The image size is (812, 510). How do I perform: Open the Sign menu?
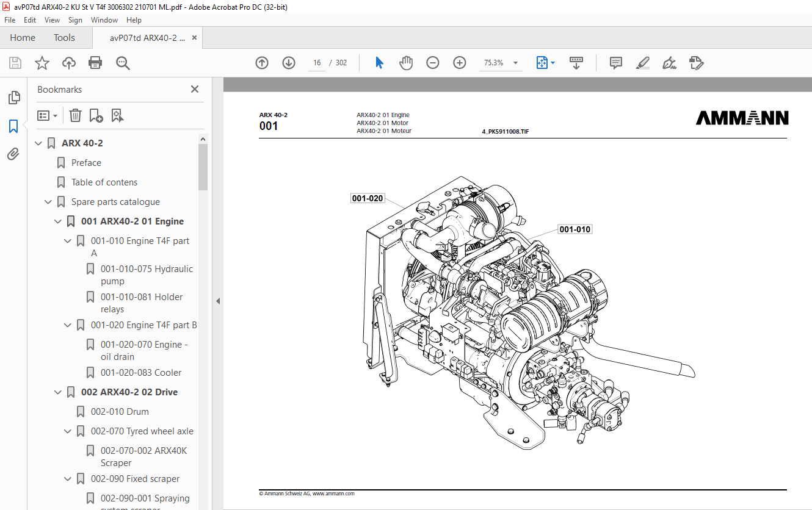pos(75,20)
